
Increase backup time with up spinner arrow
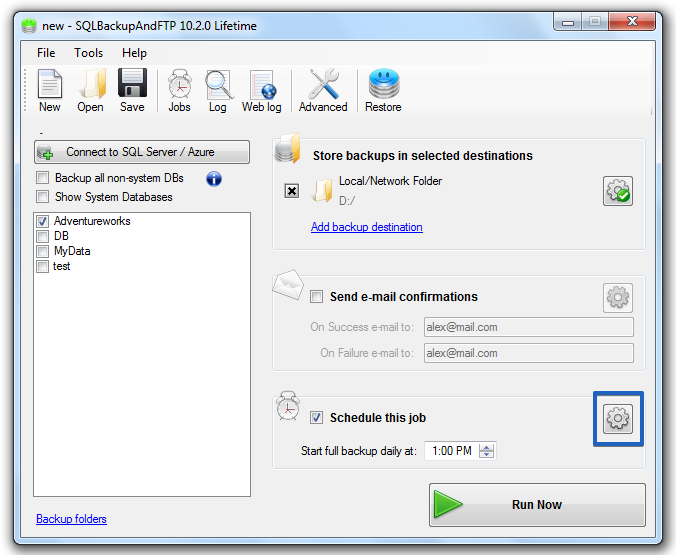click(x=487, y=447)
